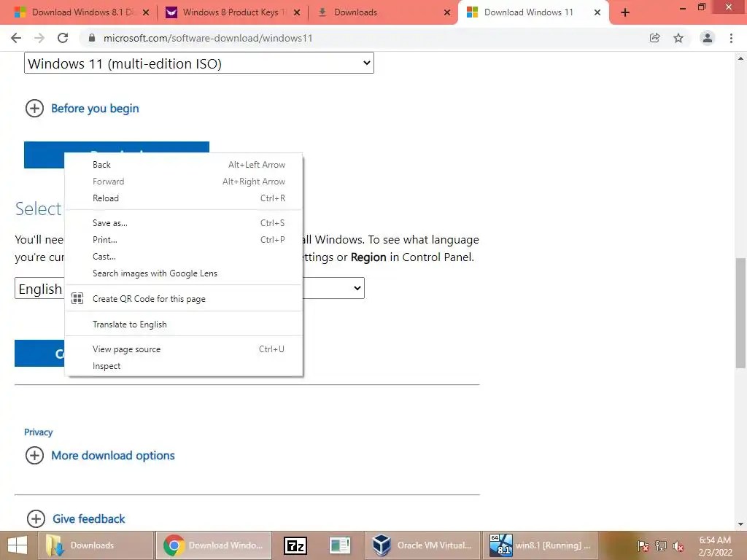Open the Privacy link
The width and height of the screenshot is (747, 560).
38,432
